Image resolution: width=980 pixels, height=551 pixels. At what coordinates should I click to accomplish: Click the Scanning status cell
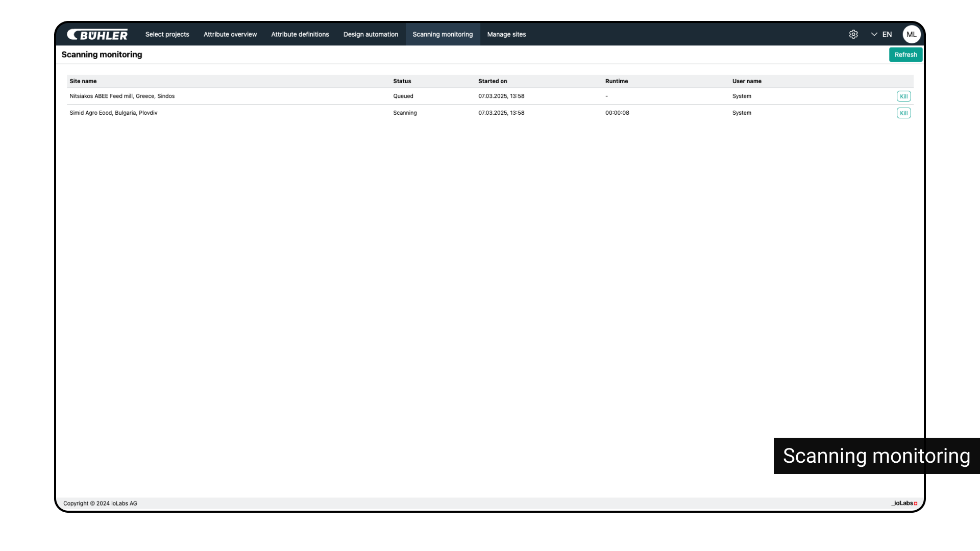click(x=405, y=113)
